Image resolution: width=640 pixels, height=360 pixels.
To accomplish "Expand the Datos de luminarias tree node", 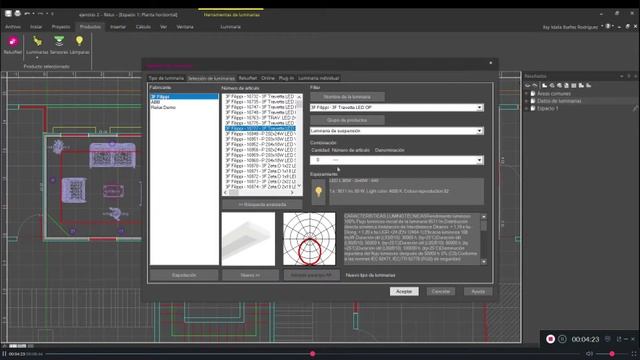I will tap(527, 101).
